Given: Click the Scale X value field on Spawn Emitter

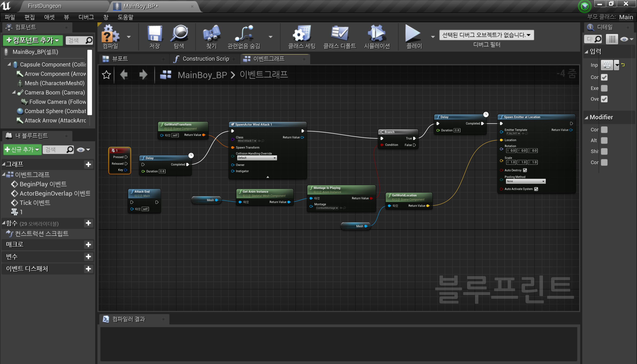Looking at the screenshot, I should coord(511,162).
